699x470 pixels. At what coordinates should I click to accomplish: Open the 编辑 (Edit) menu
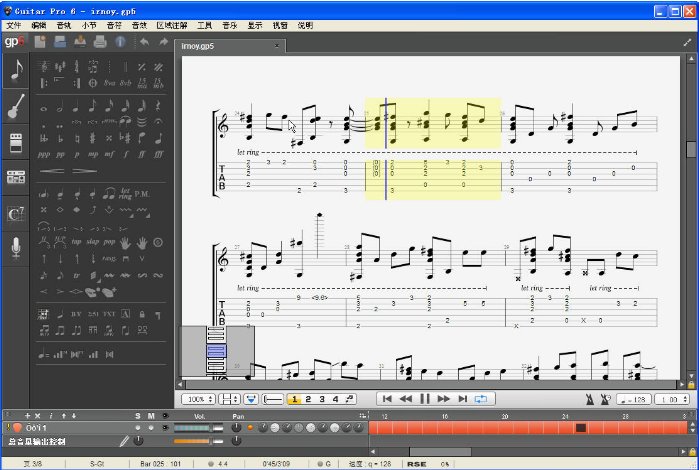[39, 25]
